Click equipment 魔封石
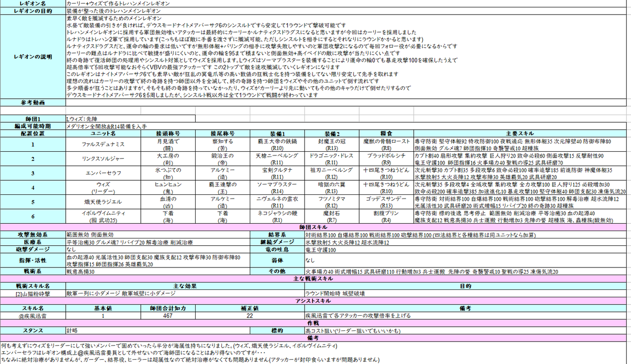The width and height of the screenshot is (631, 364). (332, 216)
